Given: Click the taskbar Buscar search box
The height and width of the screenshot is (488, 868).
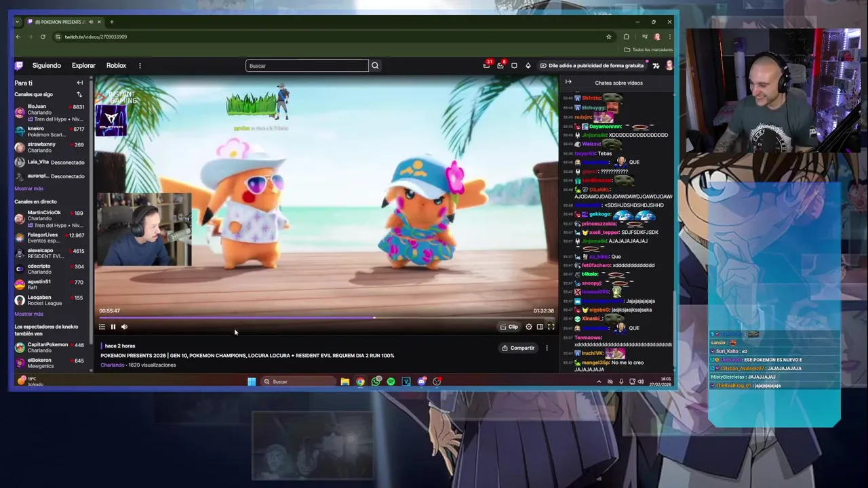Looking at the screenshot, I should pyautogui.click(x=297, y=382).
